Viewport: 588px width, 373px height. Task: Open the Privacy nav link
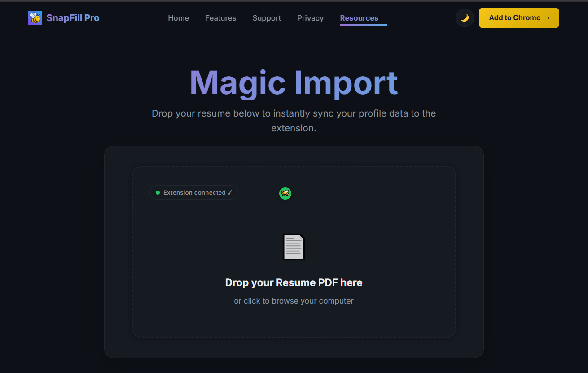pyautogui.click(x=311, y=18)
